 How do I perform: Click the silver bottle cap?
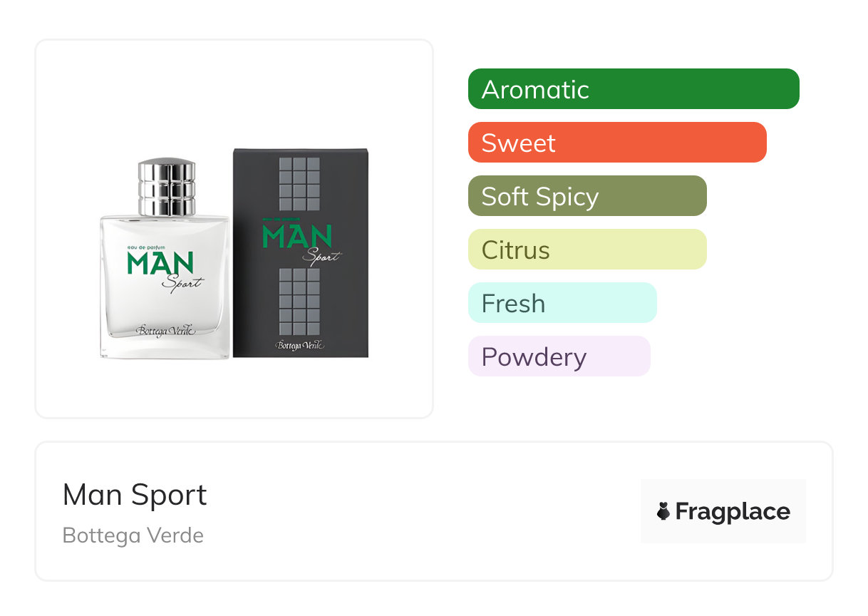166,188
